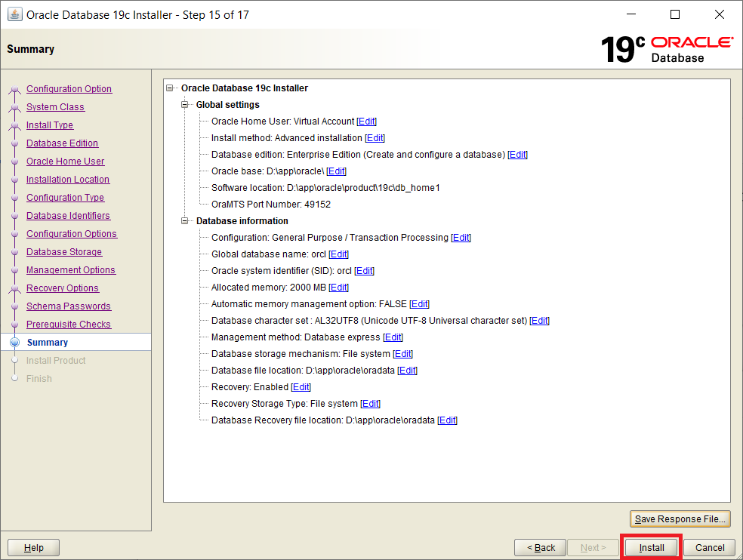Edit the Configuration General Purpose setting
The width and height of the screenshot is (743, 560).
point(461,238)
